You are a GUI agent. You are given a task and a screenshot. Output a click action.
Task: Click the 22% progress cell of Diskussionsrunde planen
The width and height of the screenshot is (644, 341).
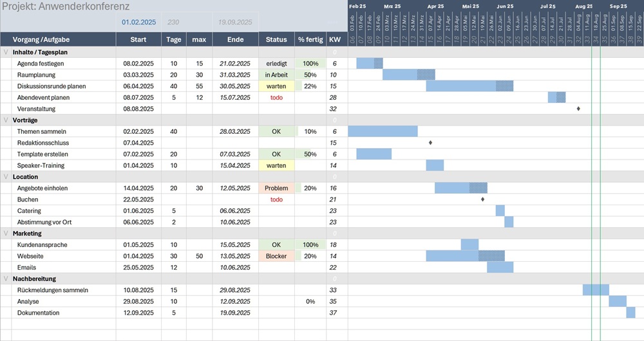pyautogui.click(x=310, y=86)
